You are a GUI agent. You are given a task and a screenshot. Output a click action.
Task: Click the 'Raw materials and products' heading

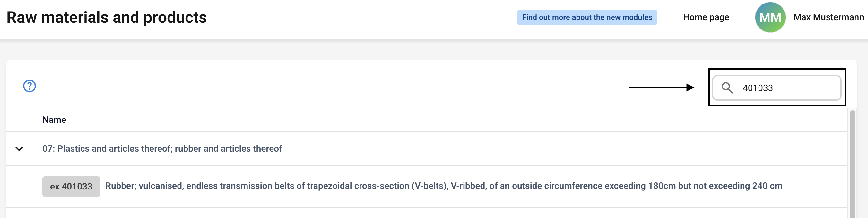coord(107,17)
